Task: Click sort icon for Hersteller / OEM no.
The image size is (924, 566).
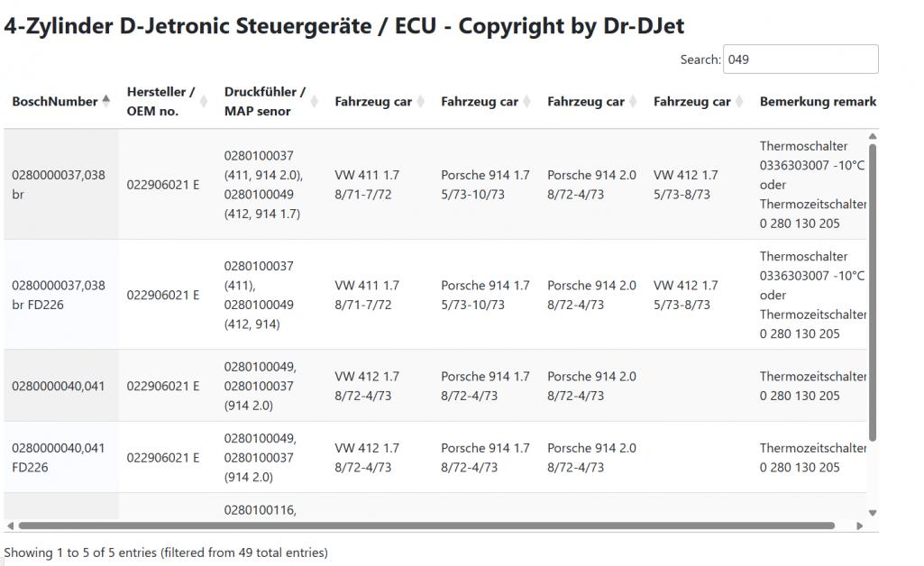Action: pos(204,101)
